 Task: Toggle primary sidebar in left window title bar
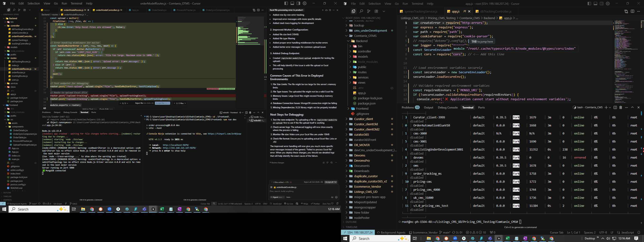tap(286, 3)
